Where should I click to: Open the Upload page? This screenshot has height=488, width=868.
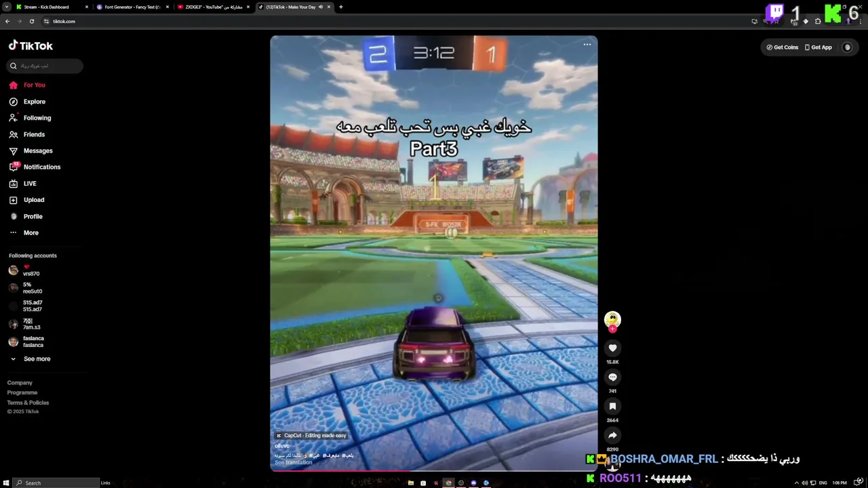(34, 200)
